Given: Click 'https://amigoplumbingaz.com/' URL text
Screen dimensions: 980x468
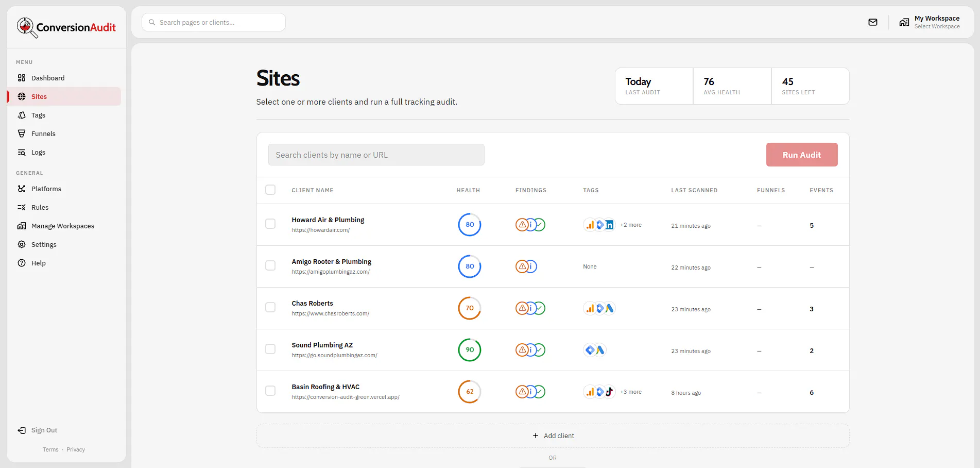Looking at the screenshot, I should pyautogui.click(x=331, y=272).
